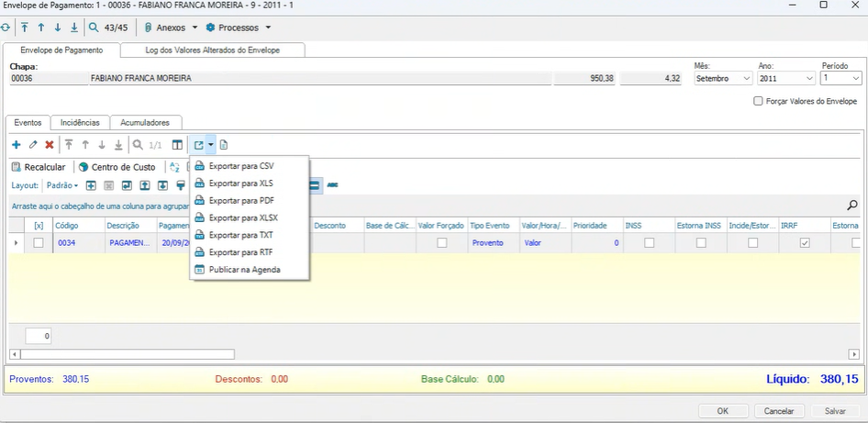Toggle the INSS checkbox in row 0034

tap(649, 242)
